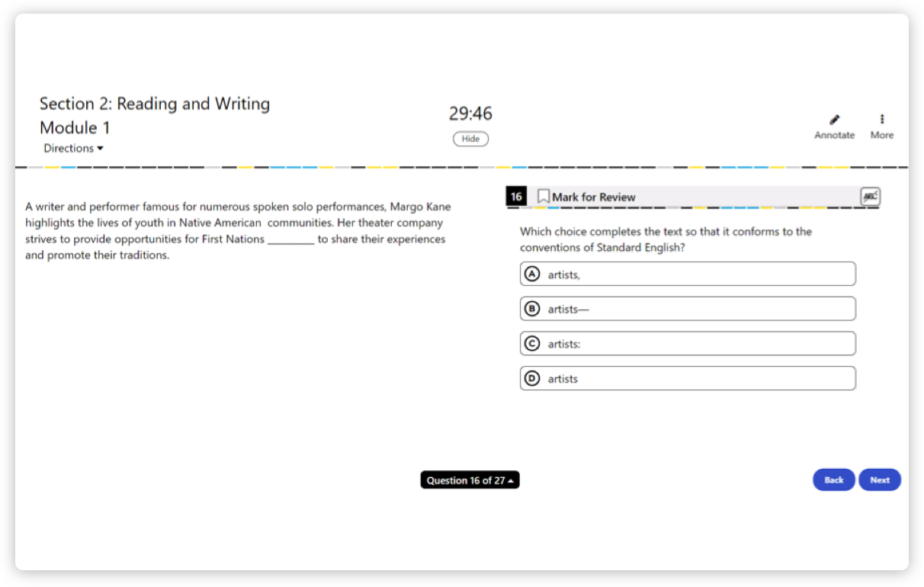Open the Question 16 of 27 navigator
This screenshot has width=924, height=587.
(470, 480)
